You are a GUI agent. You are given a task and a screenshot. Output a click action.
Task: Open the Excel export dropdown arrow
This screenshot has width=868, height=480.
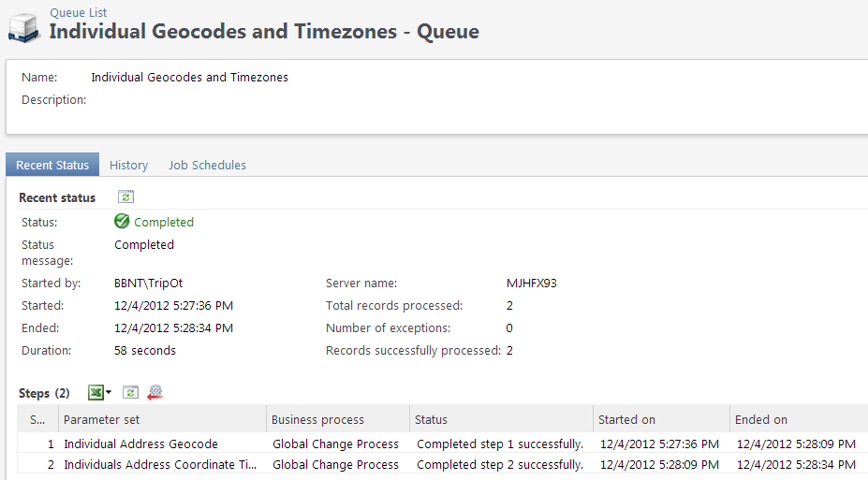click(109, 393)
